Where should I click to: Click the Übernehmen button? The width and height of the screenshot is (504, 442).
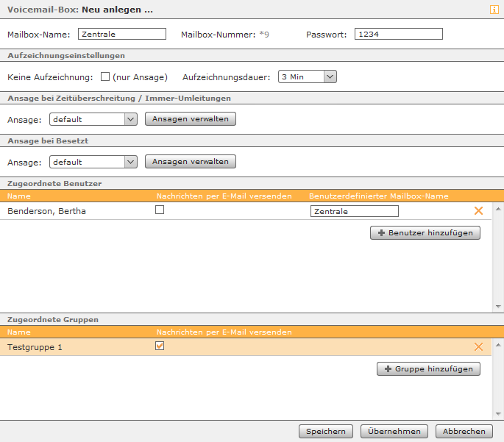[394, 432]
